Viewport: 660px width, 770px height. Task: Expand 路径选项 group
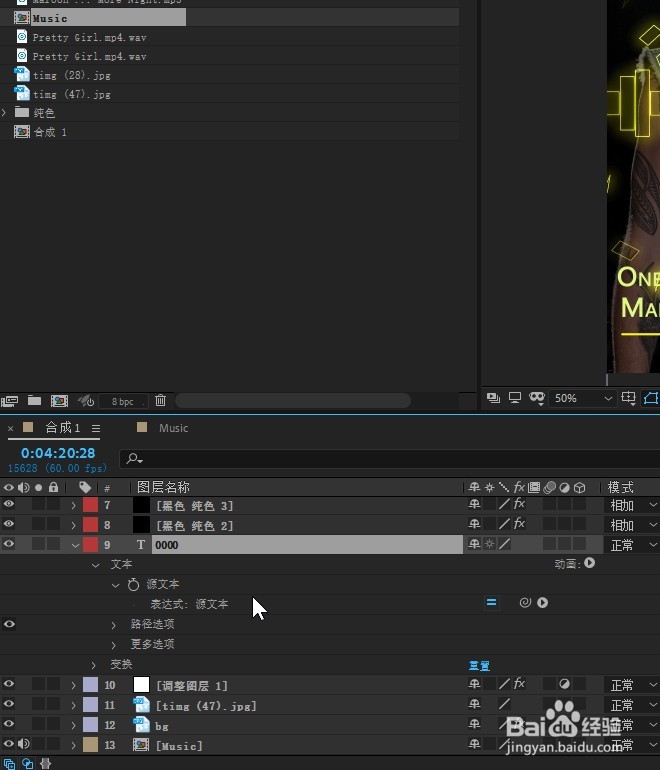[113, 625]
